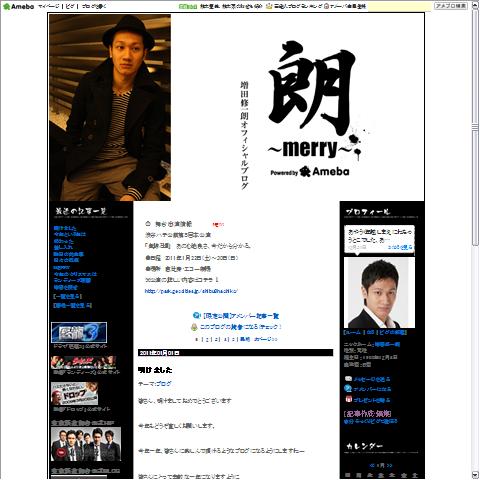Click the Amember article list icon

pyautogui.click(x=197, y=315)
